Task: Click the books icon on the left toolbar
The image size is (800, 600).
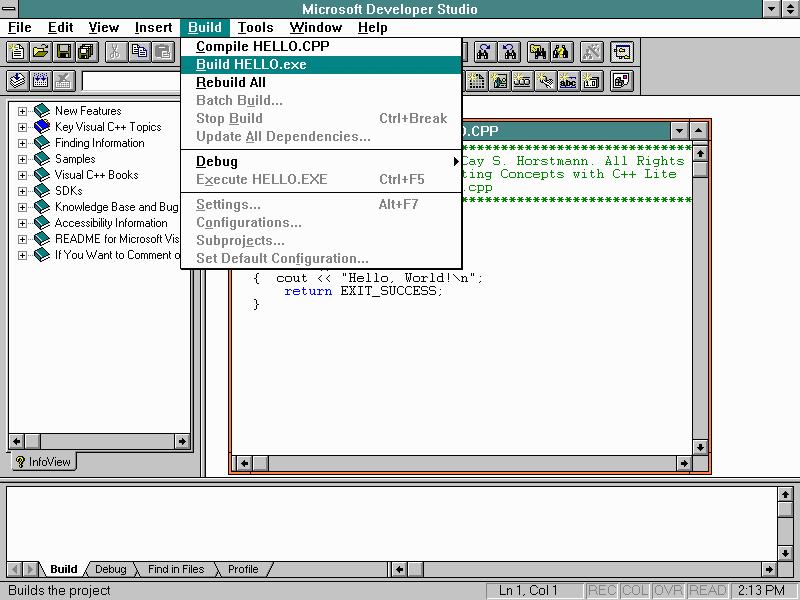Action: [17, 80]
